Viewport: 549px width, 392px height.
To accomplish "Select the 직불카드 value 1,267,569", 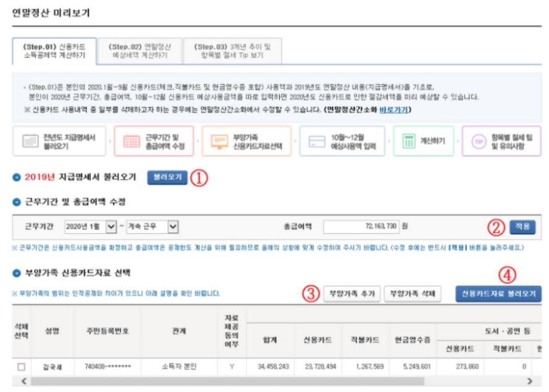I will [370, 367].
